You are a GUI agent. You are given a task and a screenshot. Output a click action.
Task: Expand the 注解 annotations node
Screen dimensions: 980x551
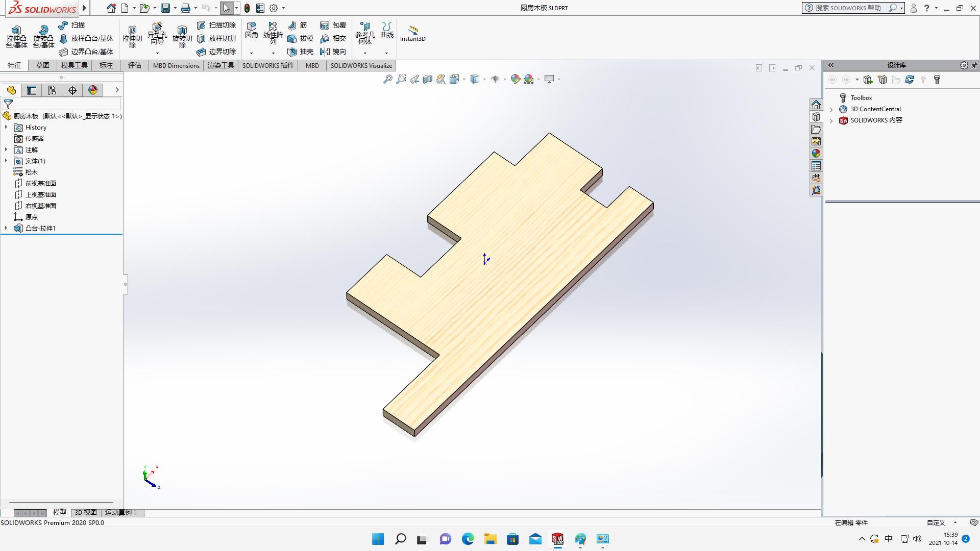[x=6, y=149]
